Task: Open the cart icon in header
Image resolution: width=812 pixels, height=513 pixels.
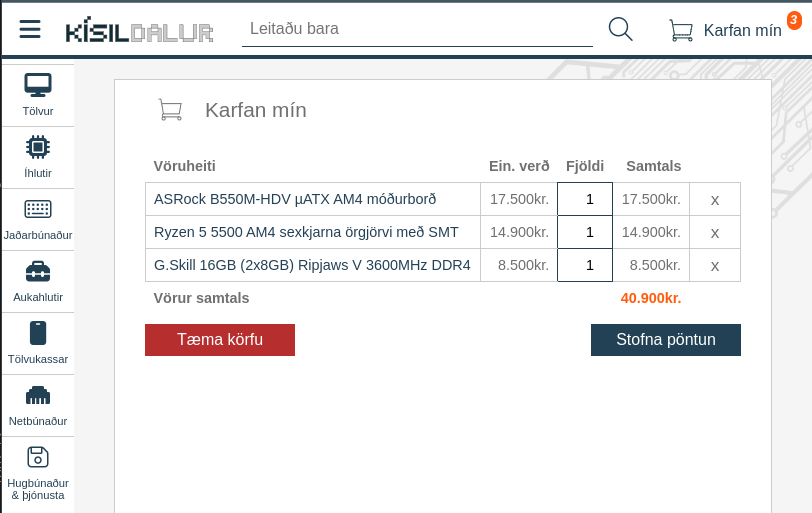Action: click(x=682, y=30)
